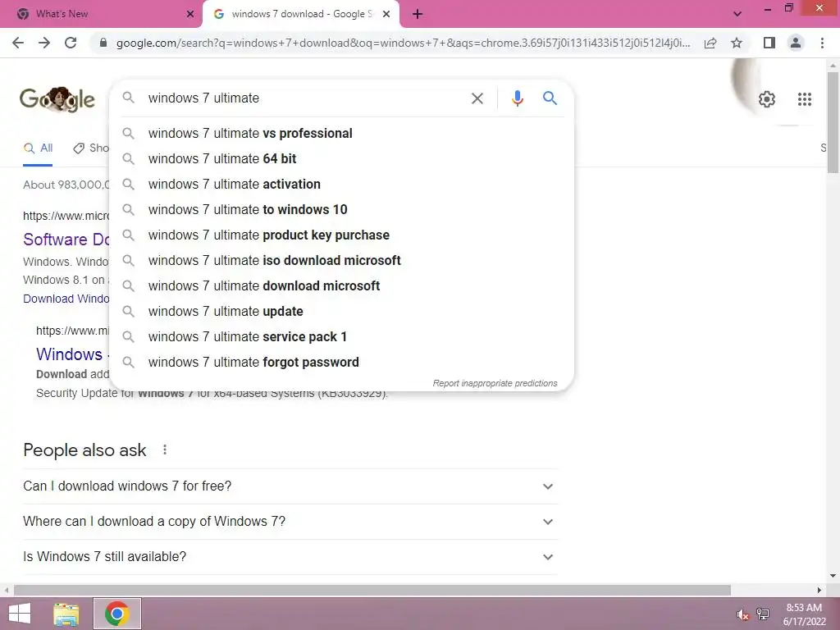Click Report inappropriate predictions link
Viewport: 840px width, 630px height.
click(495, 384)
